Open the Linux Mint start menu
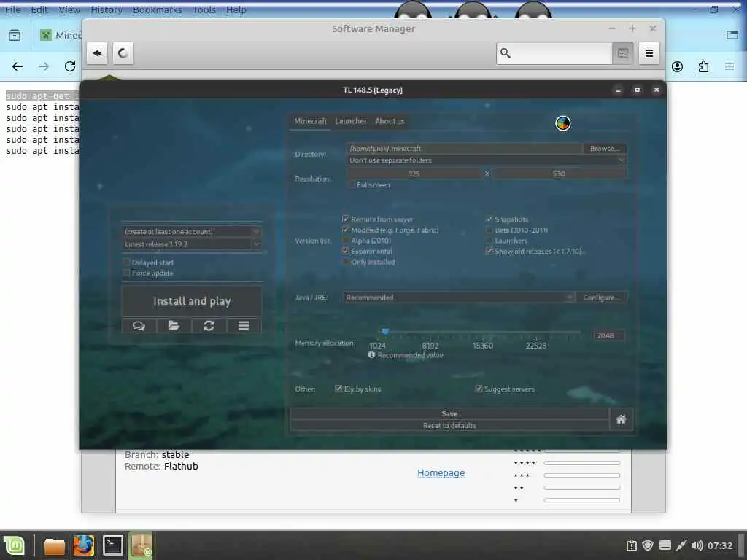 tap(15, 545)
